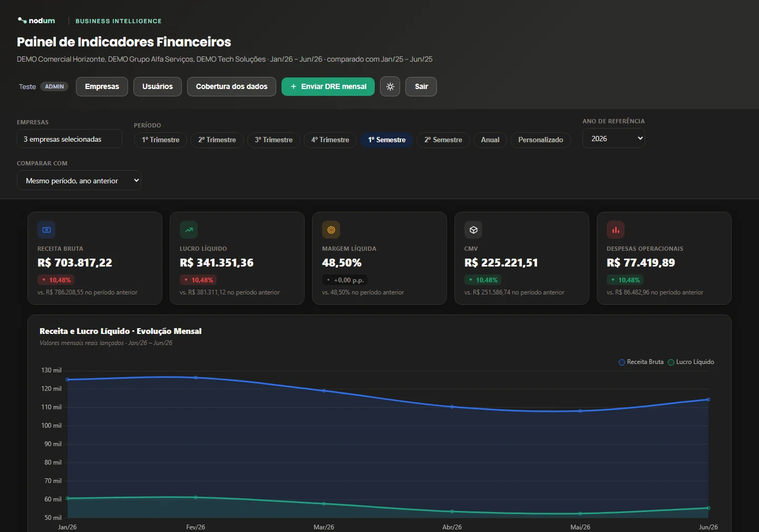Toggle light theme sun icon
This screenshot has width=759, height=532.
(390, 86)
